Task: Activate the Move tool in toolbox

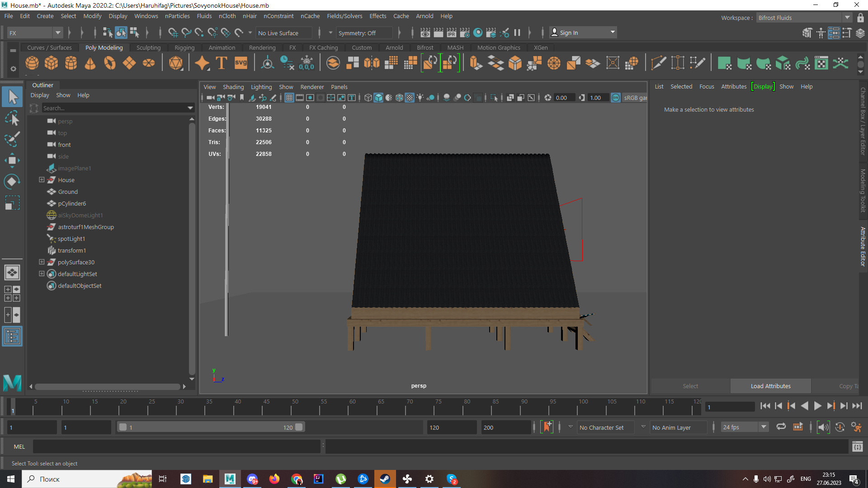Action: tap(12, 160)
